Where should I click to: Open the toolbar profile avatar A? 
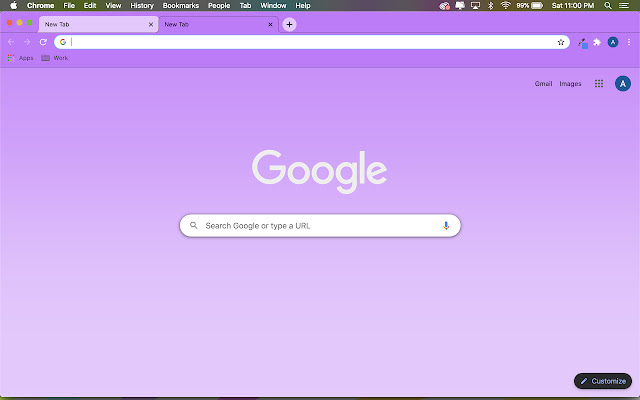point(613,42)
